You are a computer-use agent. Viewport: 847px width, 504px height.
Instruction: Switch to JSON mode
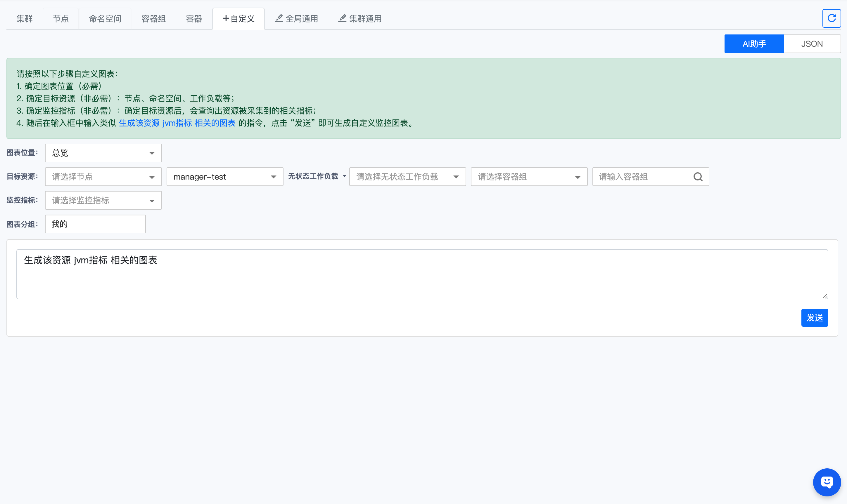(812, 44)
